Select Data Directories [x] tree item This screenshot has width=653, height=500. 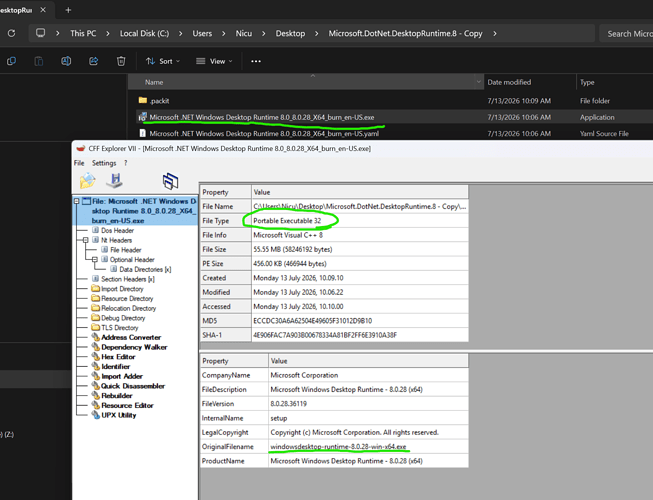pyautogui.click(x=145, y=269)
